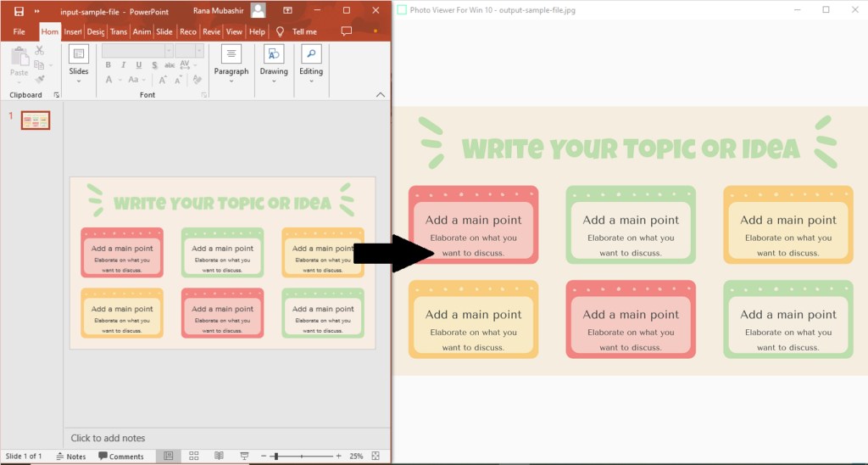Image resolution: width=868 pixels, height=465 pixels.
Task: Click the Save icon in PowerPoint title bar
Action: click(19, 11)
